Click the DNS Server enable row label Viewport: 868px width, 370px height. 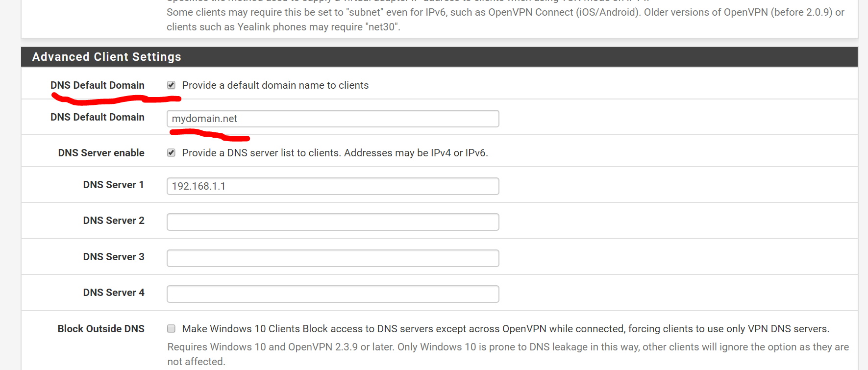(101, 153)
